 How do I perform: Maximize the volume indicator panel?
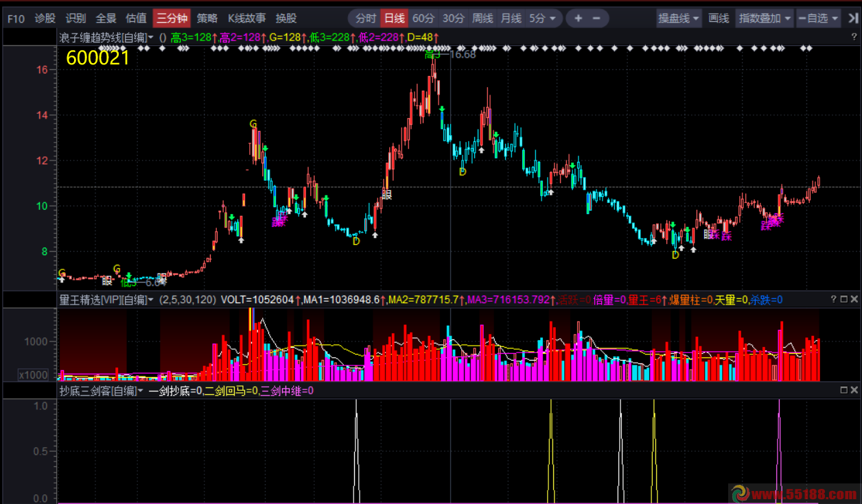coord(844,300)
